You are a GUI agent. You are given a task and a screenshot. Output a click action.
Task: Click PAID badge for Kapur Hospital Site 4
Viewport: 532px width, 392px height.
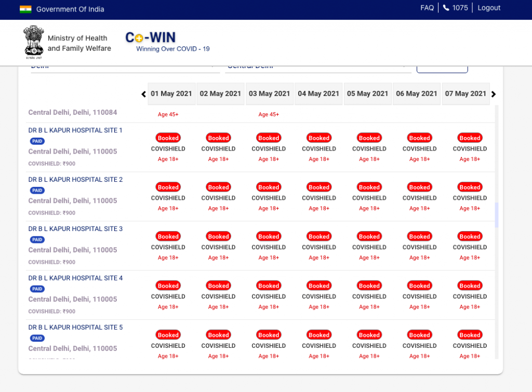tap(37, 289)
